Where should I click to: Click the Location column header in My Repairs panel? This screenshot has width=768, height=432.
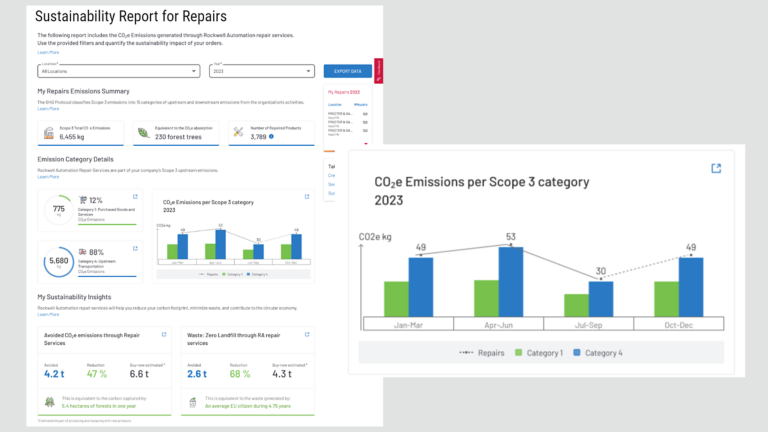[335, 104]
